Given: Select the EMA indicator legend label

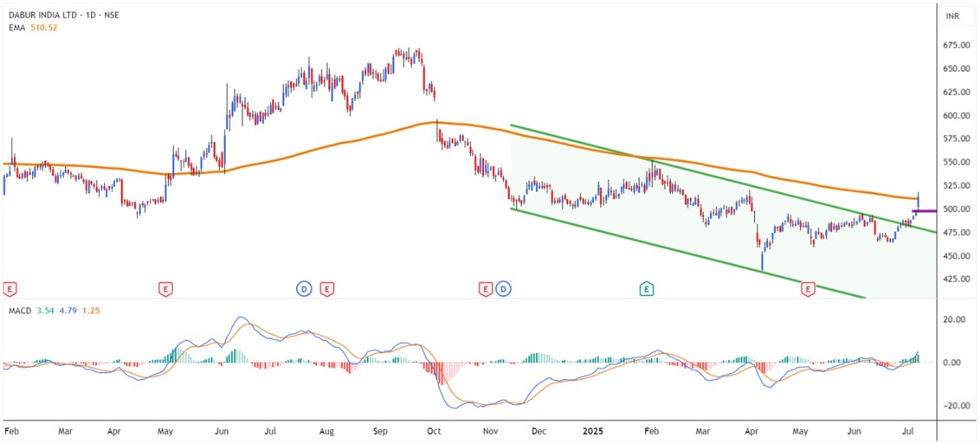Looking at the screenshot, I should 15,28.
